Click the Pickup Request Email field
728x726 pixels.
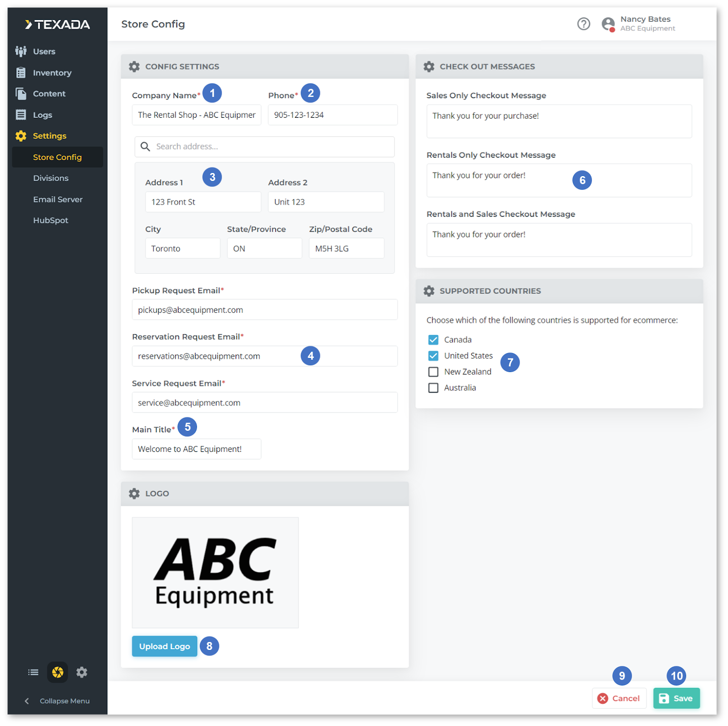[x=265, y=309]
